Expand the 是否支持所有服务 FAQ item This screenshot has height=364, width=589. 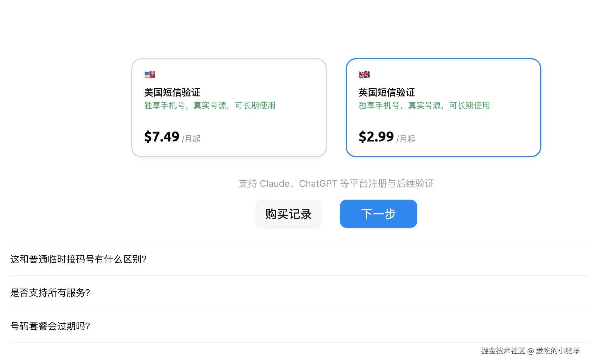pyautogui.click(x=50, y=293)
